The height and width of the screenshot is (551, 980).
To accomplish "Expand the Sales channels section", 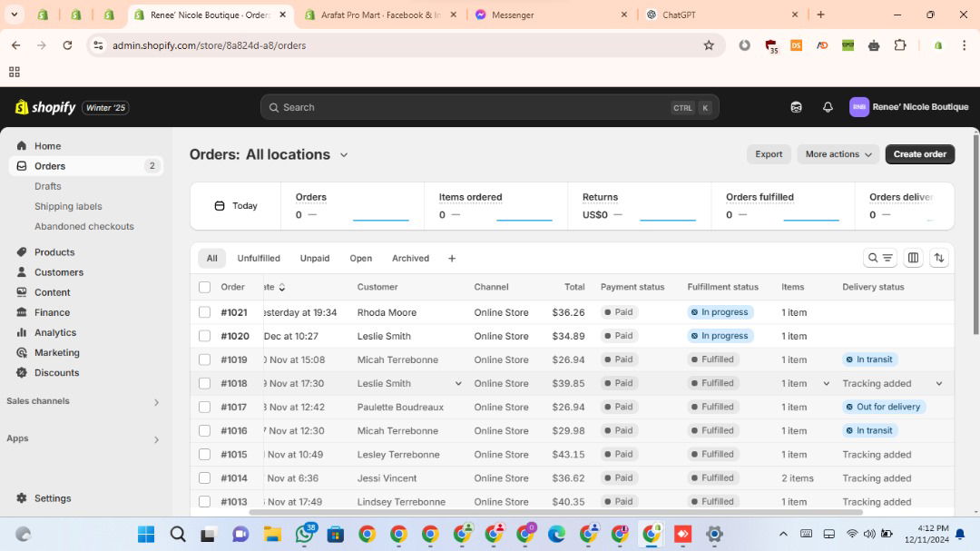I will [155, 402].
